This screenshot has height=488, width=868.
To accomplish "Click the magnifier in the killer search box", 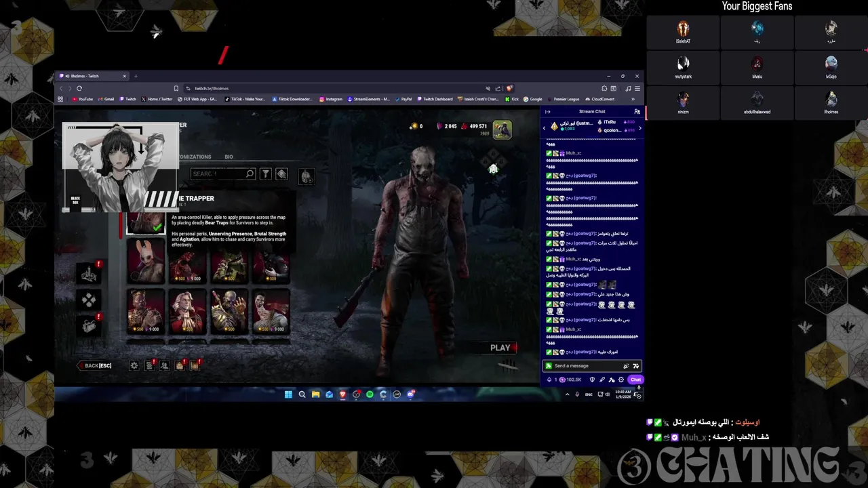I will pyautogui.click(x=250, y=174).
